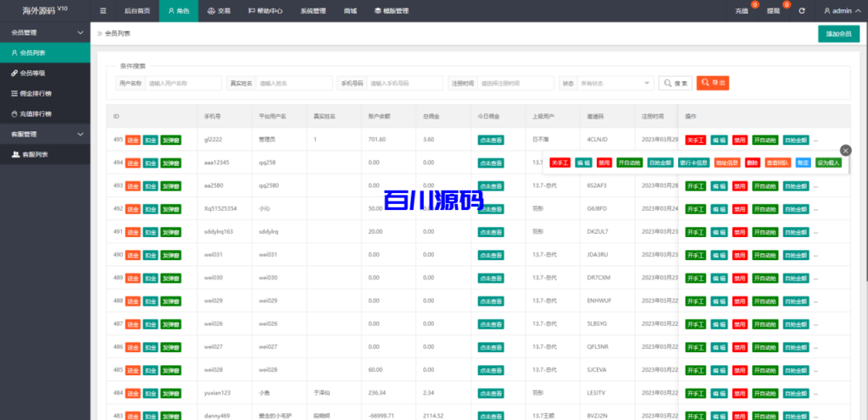Screen dimensions: 868x420
Task: Click blue 账变 in the expanded popup
Action: [803, 163]
